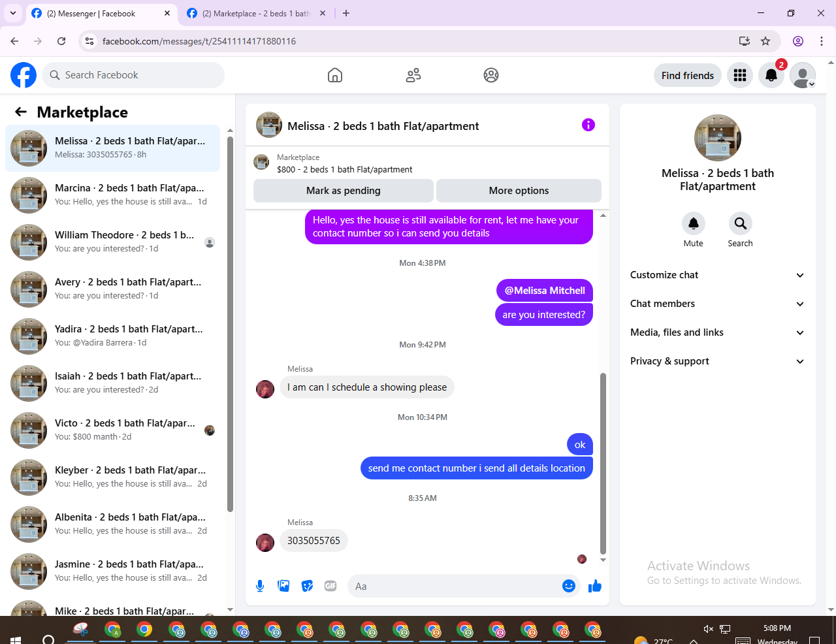
Task: Open Chrome three-dot menu
Action: click(822, 41)
